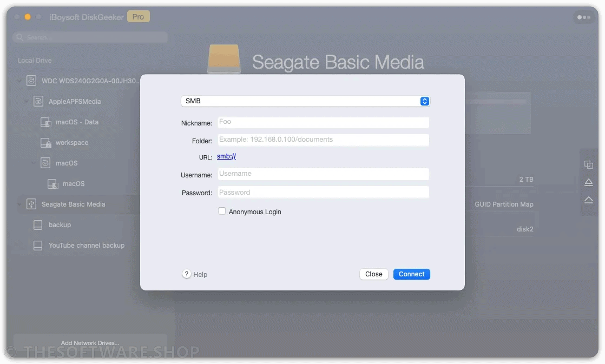Open the smb:// URL link

click(x=227, y=156)
